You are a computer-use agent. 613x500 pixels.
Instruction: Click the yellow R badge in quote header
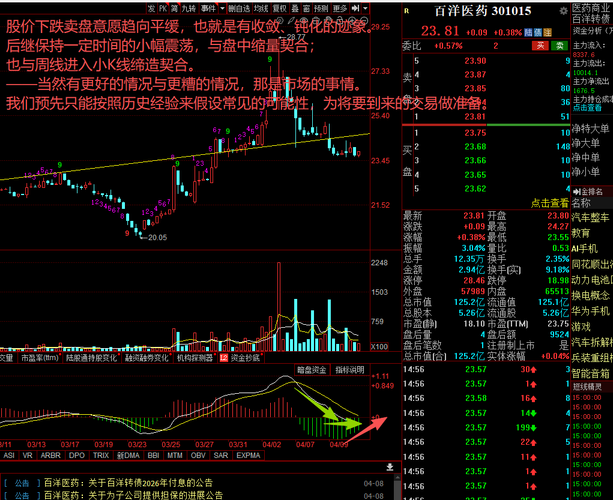pyautogui.click(x=407, y=11)
